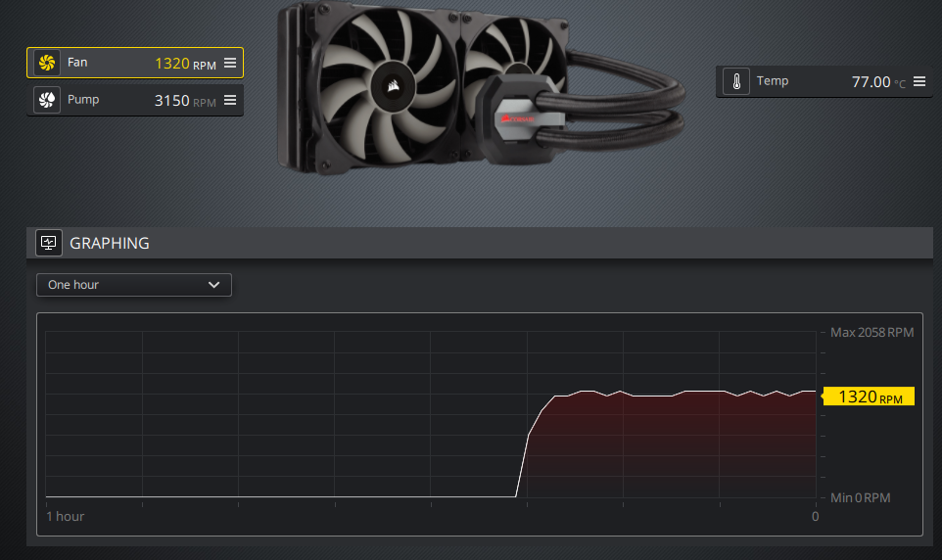
Task: Open the Fan options hamburger menu
Action: tap(230, 63)
